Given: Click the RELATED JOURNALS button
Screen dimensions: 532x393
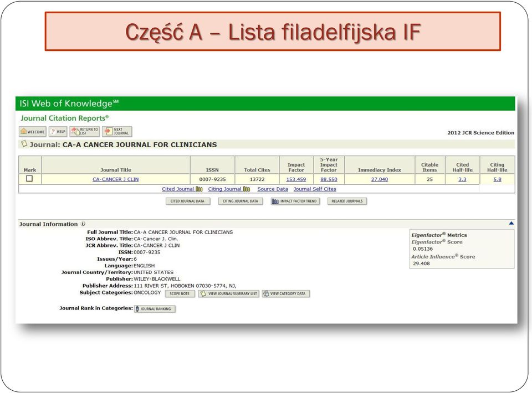Looking at the screenshot, I should [x=347, y=201].
